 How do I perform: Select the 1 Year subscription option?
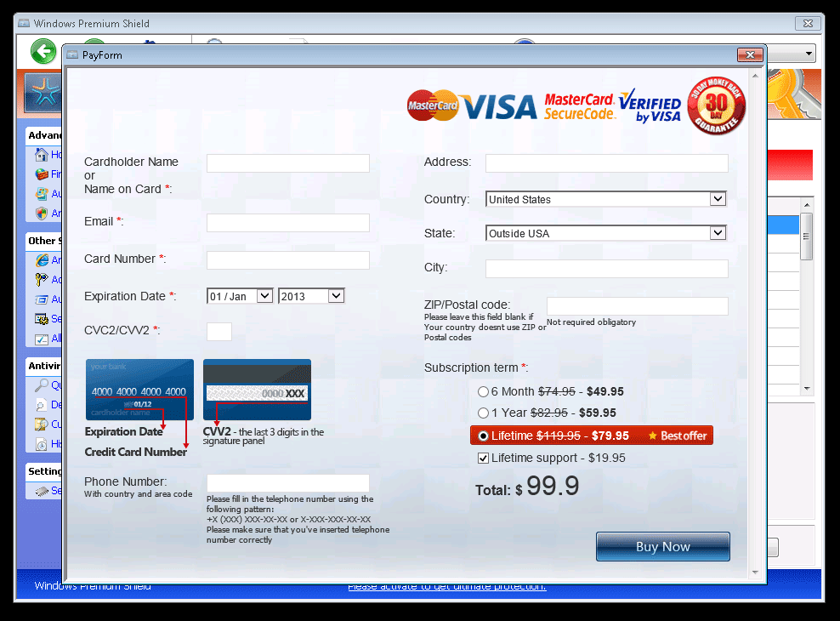(x=484, y=413)
